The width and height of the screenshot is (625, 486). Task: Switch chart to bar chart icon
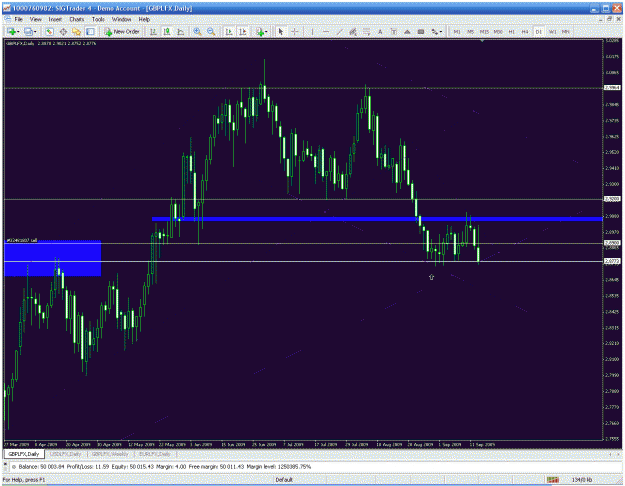153,32
